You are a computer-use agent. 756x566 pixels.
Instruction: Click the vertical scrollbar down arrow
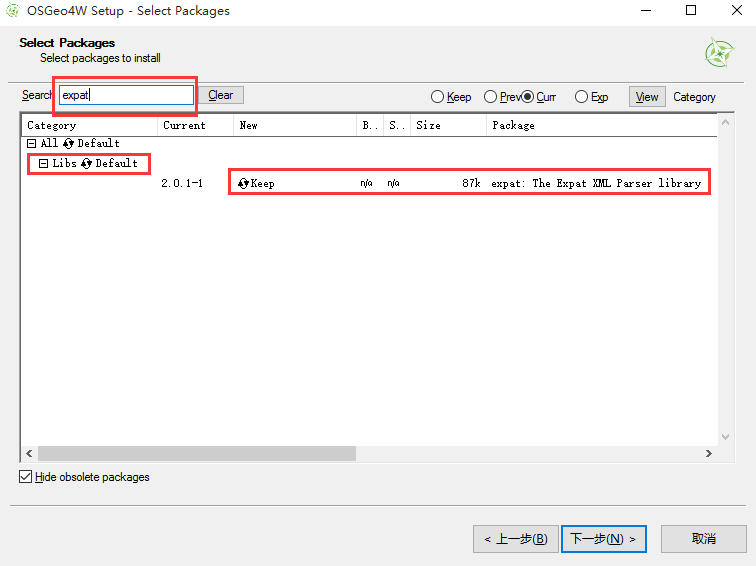[726, 437]
